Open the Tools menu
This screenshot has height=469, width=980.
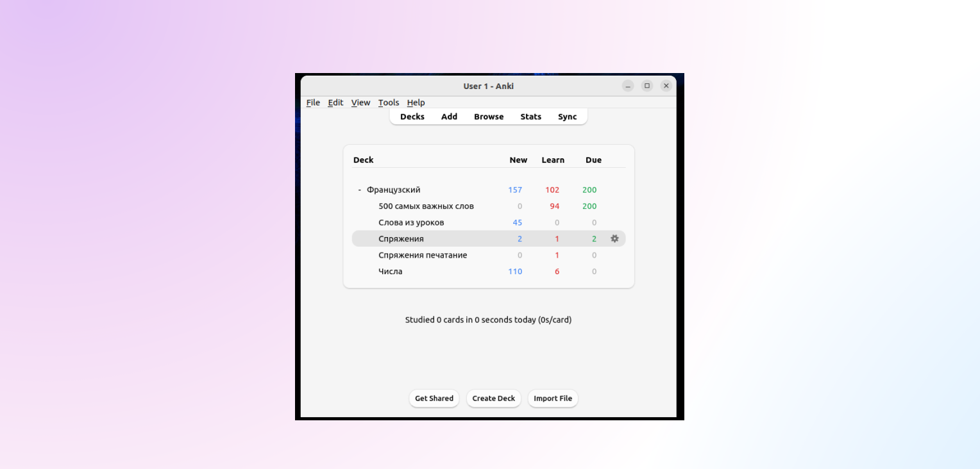click(x=389, y=103)
